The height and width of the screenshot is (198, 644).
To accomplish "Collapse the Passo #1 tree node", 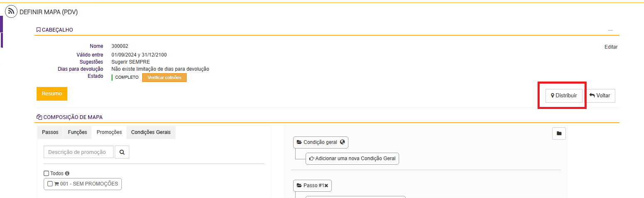I will [299, 186].
